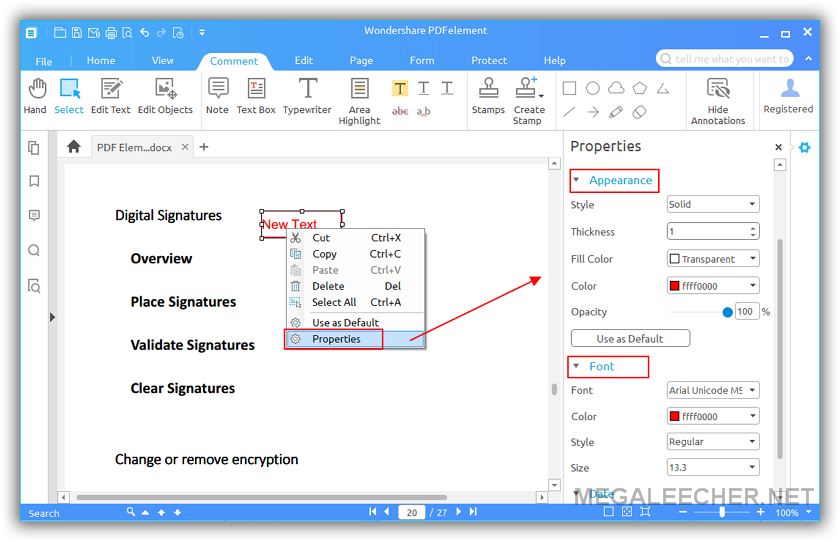Screen dimensions: 840x542
Task: Click Use as Default button in Properties
Action: point(630,338)
